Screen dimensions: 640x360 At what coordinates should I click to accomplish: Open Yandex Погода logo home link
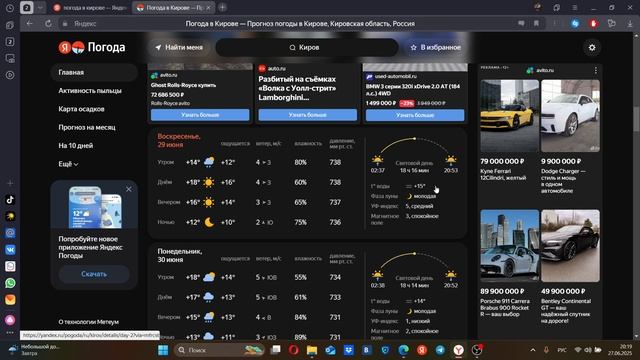coord(92,47)
